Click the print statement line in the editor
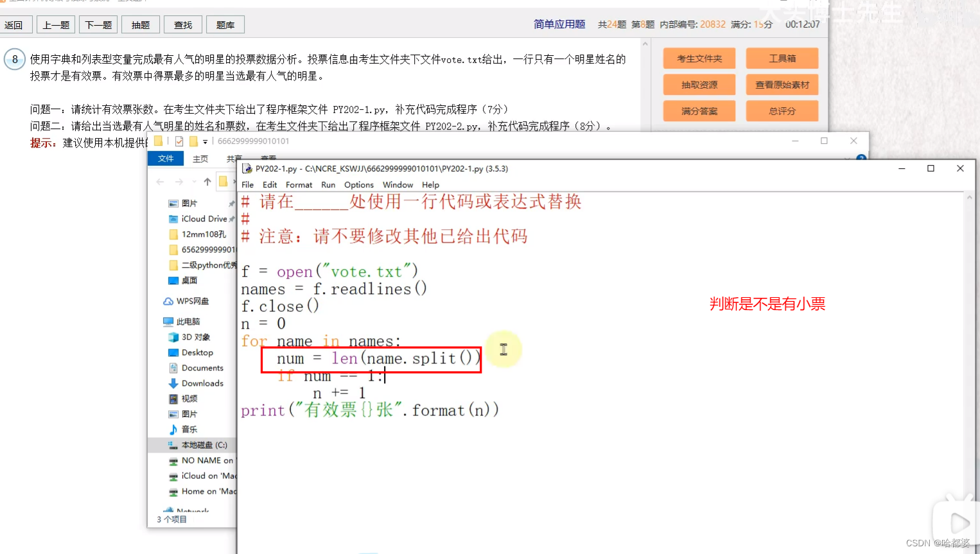Image resolution: width=980 pixels, height=554 pixels. pyautogui.click(x=370, y=410)
